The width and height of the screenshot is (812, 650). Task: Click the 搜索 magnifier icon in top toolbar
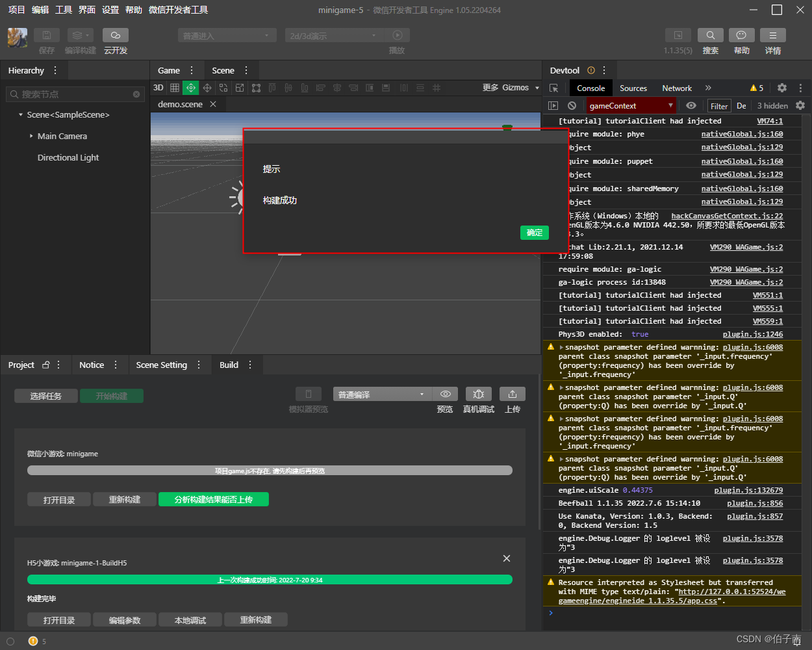tap(711, 35)
